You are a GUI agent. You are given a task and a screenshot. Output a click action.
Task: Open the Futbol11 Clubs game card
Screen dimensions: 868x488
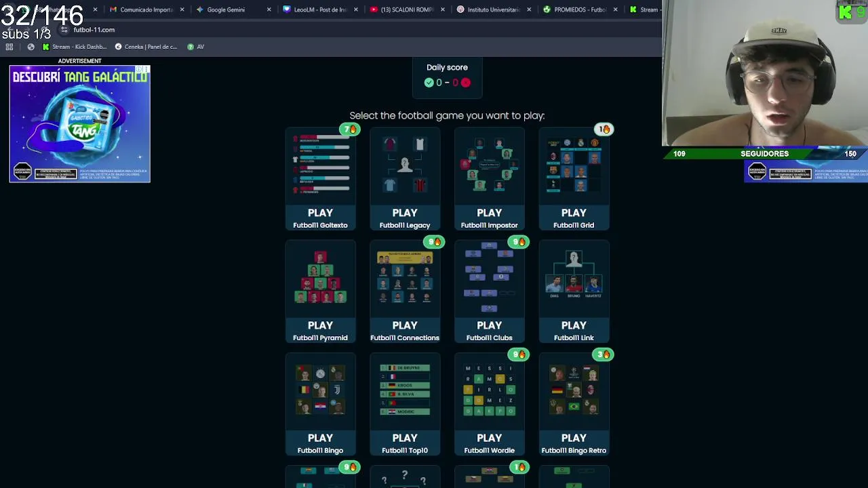(x=489, y=292)
